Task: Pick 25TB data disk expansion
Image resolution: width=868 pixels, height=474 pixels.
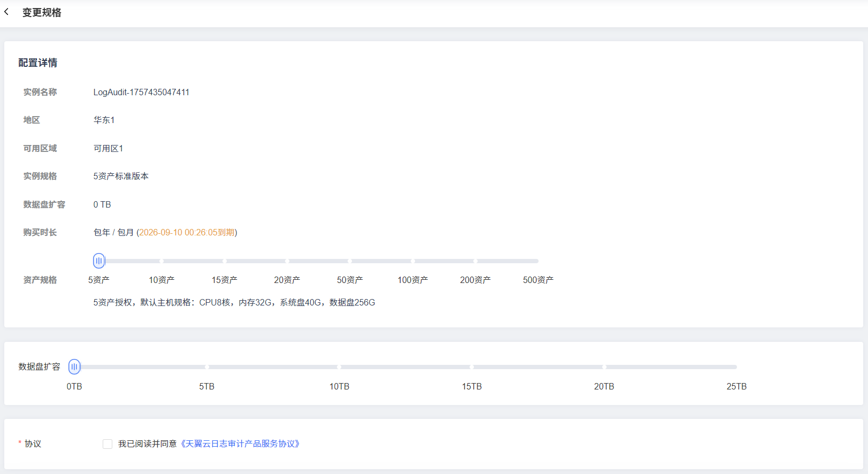Action: coord(735,367)
